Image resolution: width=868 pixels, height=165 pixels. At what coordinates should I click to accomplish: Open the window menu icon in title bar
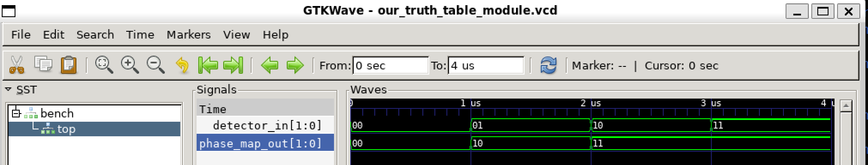[x=9, y=11]
